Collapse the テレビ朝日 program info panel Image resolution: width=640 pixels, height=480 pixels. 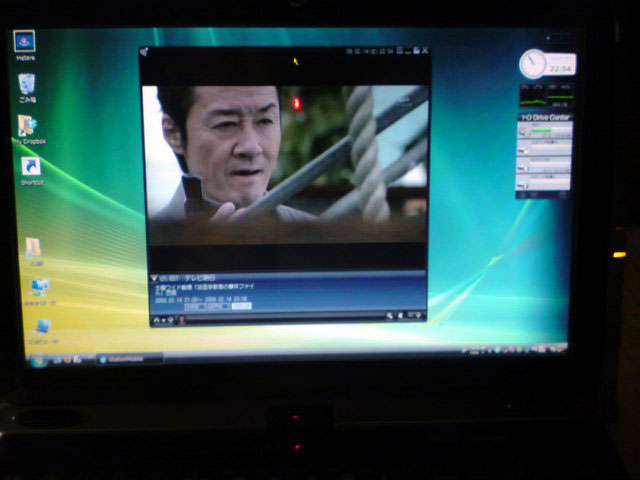tap(154, 278)
